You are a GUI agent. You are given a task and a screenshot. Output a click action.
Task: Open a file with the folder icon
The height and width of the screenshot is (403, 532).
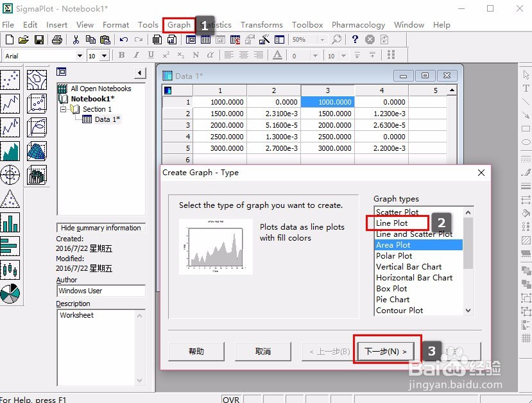point(23,40)
